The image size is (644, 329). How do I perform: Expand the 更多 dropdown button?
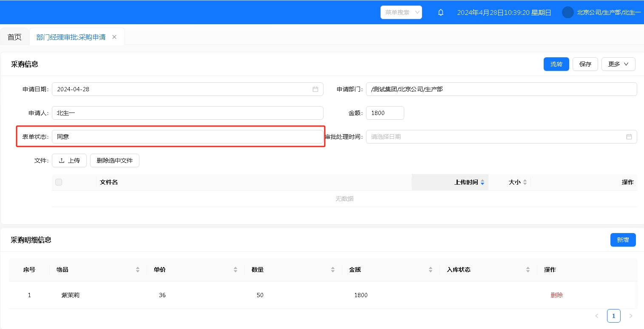click(x=618, y=64)
